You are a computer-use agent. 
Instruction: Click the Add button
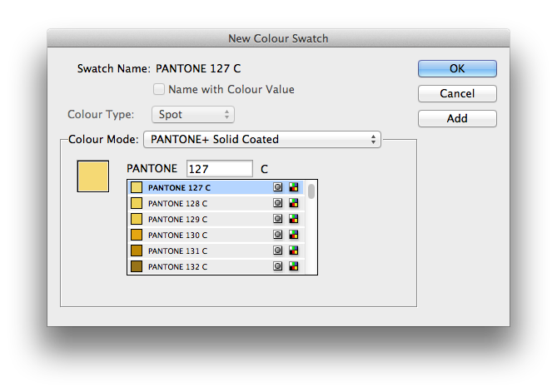tap(457, 118)
